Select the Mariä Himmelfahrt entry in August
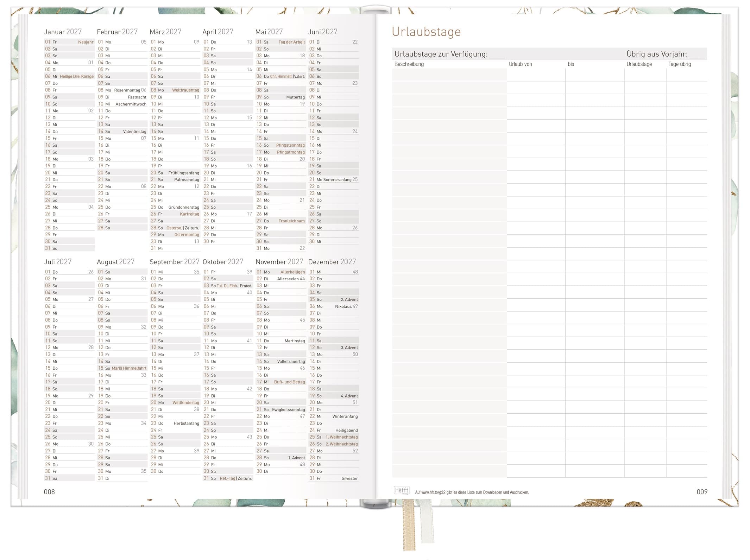Viewport: 750px width, 560px height. click(x=129, y=368)
